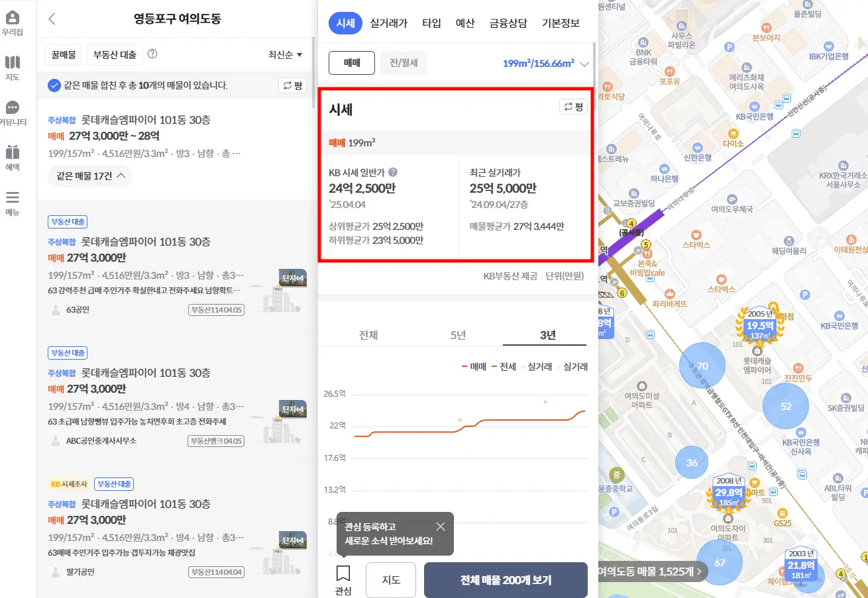
Task: Select the 매매 transaction type toggle
Action: [x=352, y=63]
